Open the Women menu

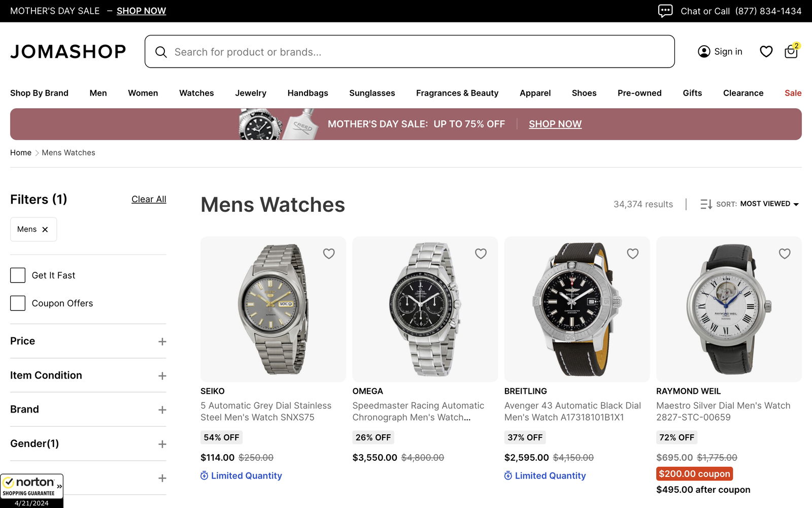143,93
